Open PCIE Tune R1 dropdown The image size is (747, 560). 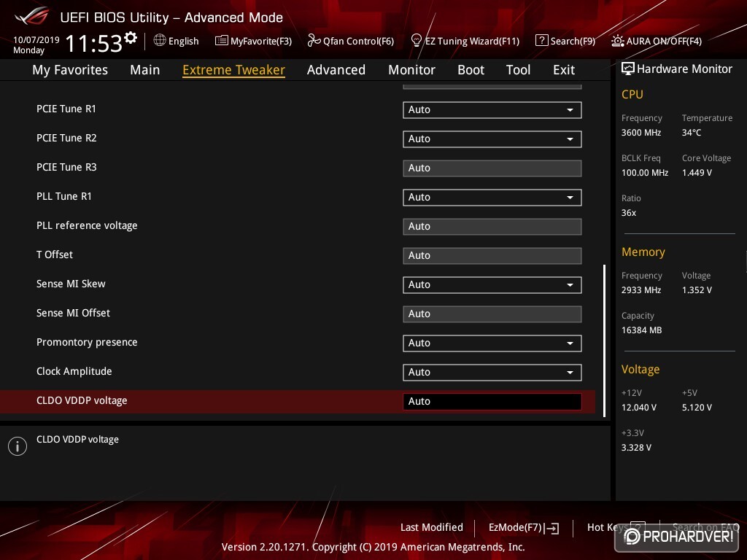tap(492, 109)
